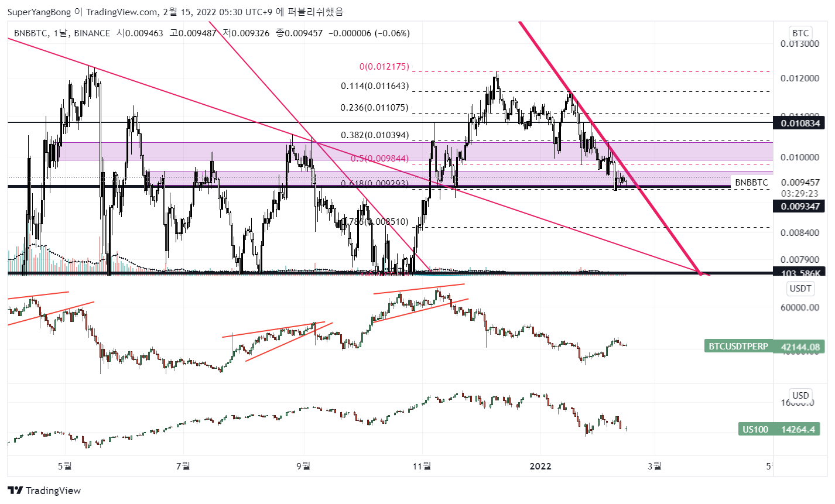Click the 42144.08 price value tag
The width and height of the screenshot is (835, 504).
pyautogui.click(x=800, y=347)
